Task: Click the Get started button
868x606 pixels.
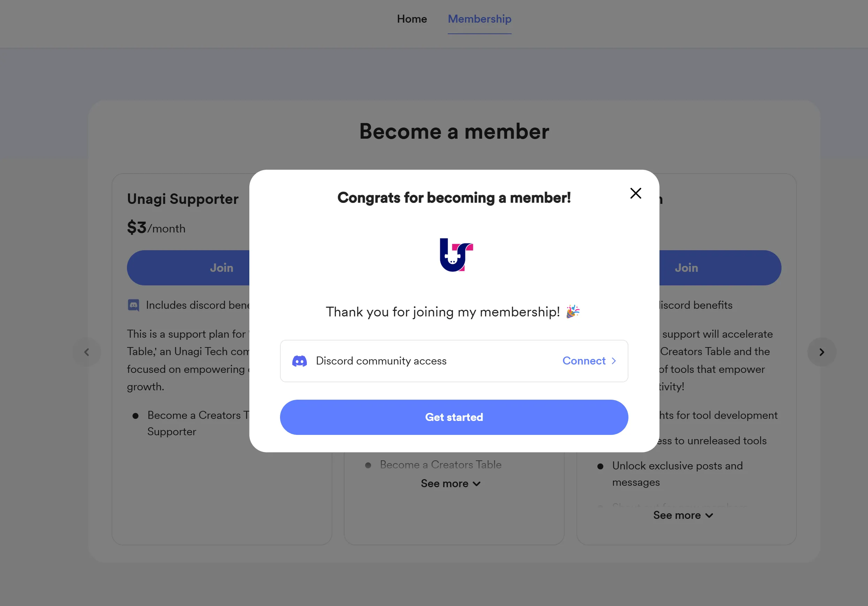Action: (454, 417)
